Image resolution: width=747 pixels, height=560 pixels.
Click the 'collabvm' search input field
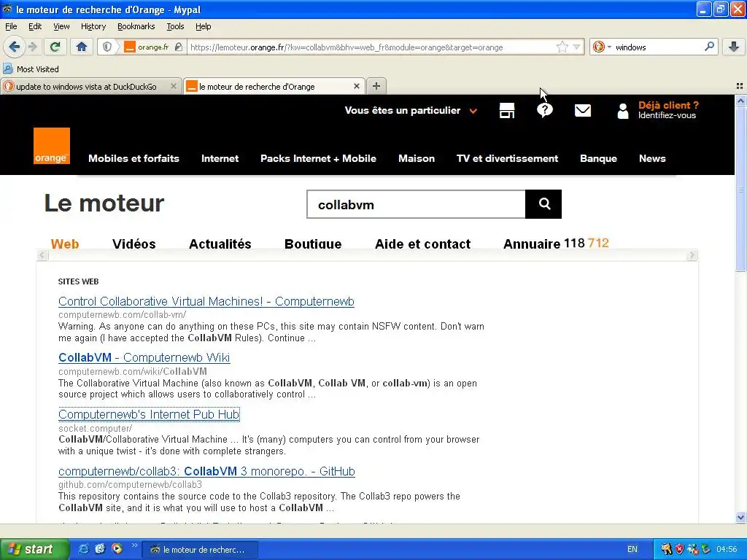point(416,204)
